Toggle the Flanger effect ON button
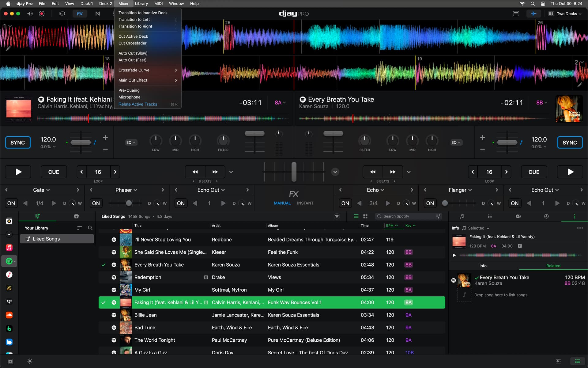Image resolution: width=588 pixels, height=368 pixels. [430, 203]
